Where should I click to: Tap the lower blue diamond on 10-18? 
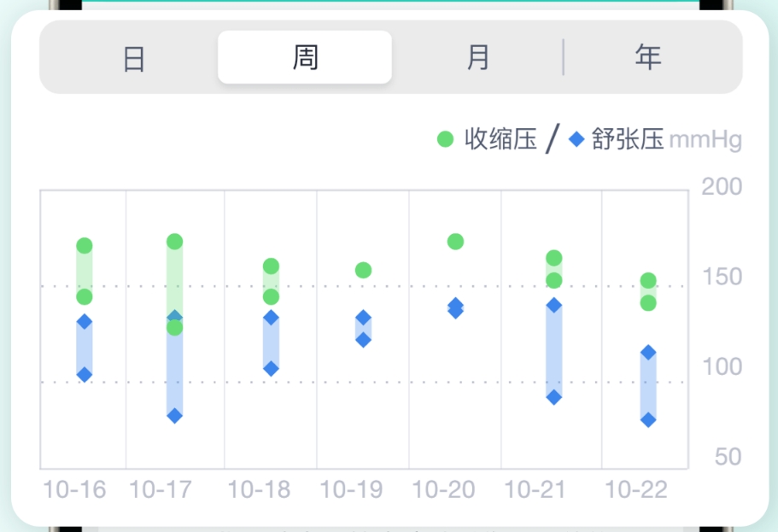pyautogui.click(x=271, y=369)
